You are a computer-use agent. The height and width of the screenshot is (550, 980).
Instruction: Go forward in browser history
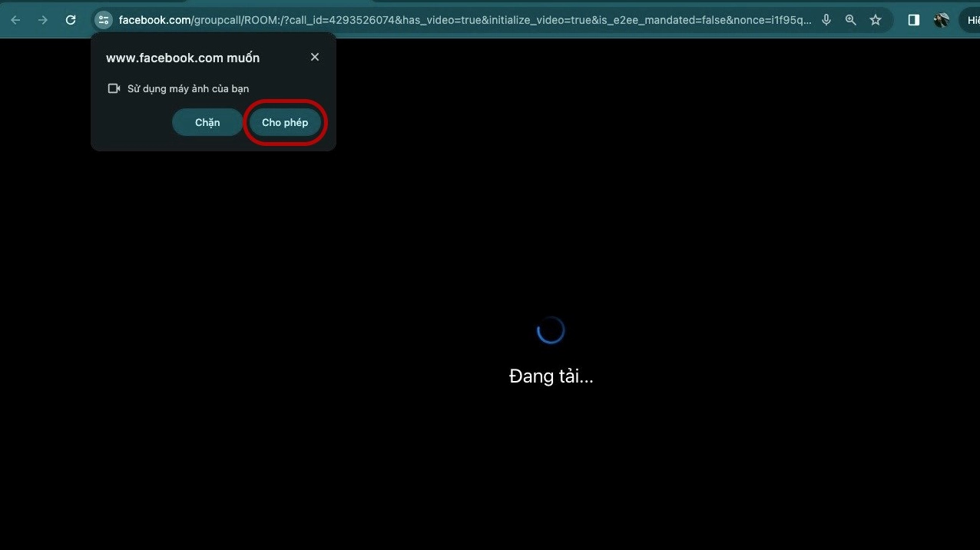point(43,20)
